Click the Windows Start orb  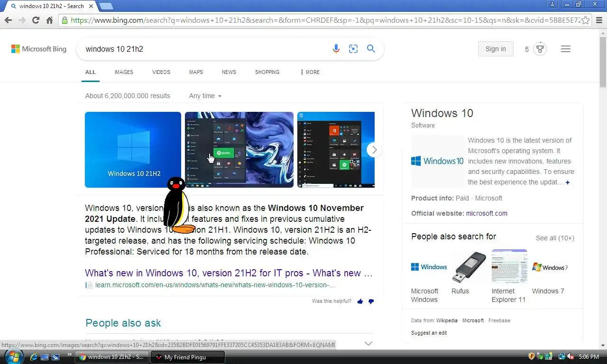[x=13, y=356]
